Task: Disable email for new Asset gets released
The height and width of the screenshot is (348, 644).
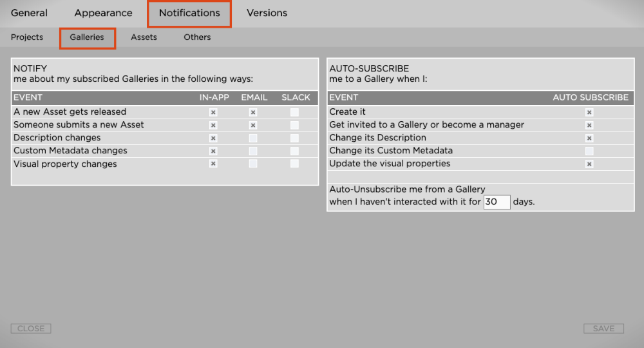Action: 253,112
